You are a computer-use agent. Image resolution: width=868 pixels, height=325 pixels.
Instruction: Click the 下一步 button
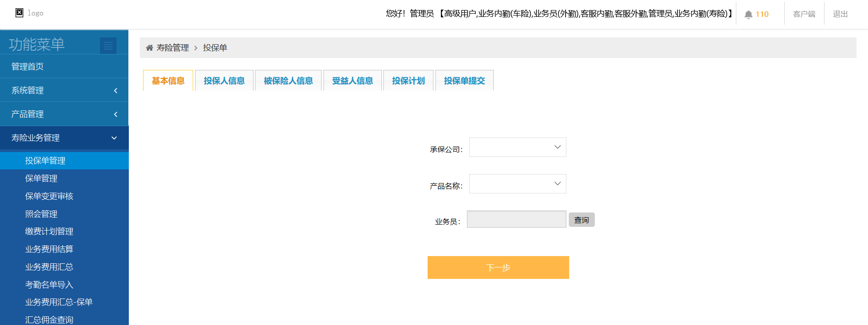tap(498, 267)
